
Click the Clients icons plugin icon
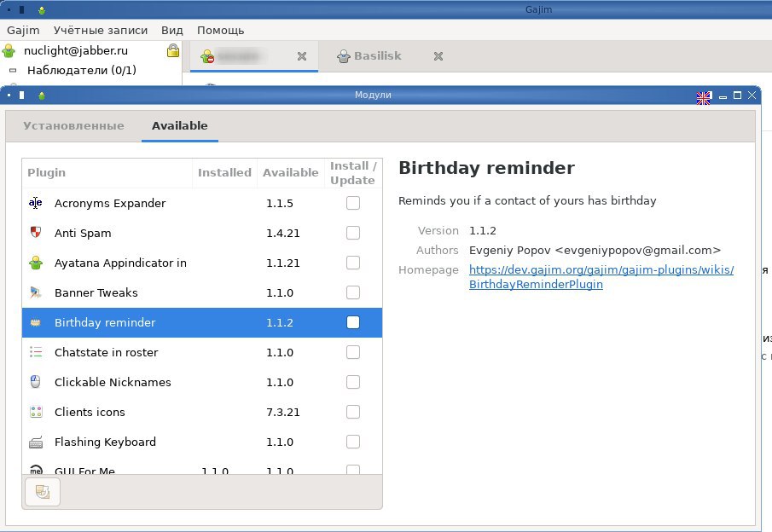point(36,412)
